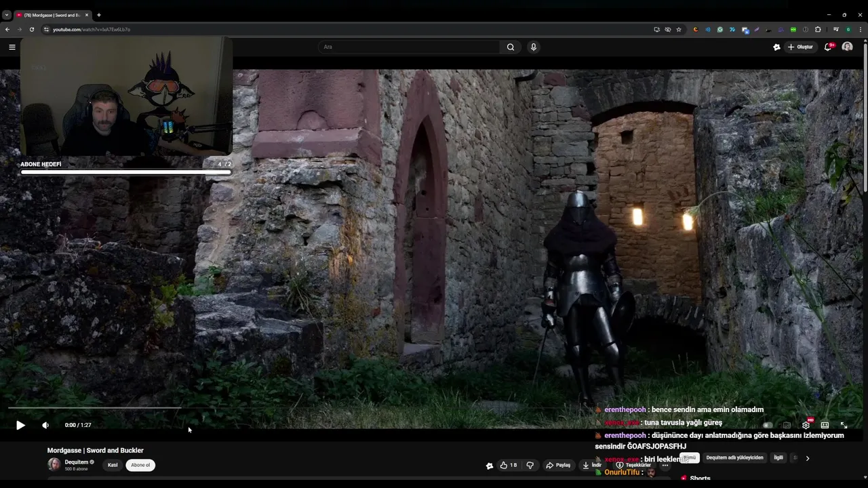Click the time display 0:00 / 1:27
The width and height of the screenshot is (868, 488).
point(78,425)
